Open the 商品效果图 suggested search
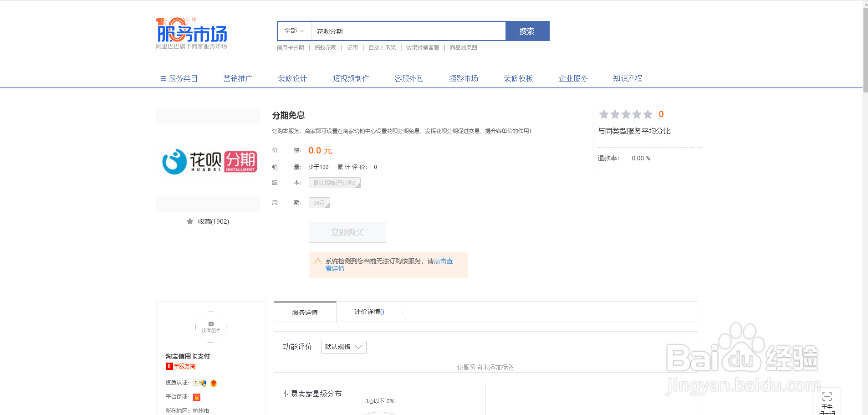Screen dimensions: 868x415 tap(463, 48)
